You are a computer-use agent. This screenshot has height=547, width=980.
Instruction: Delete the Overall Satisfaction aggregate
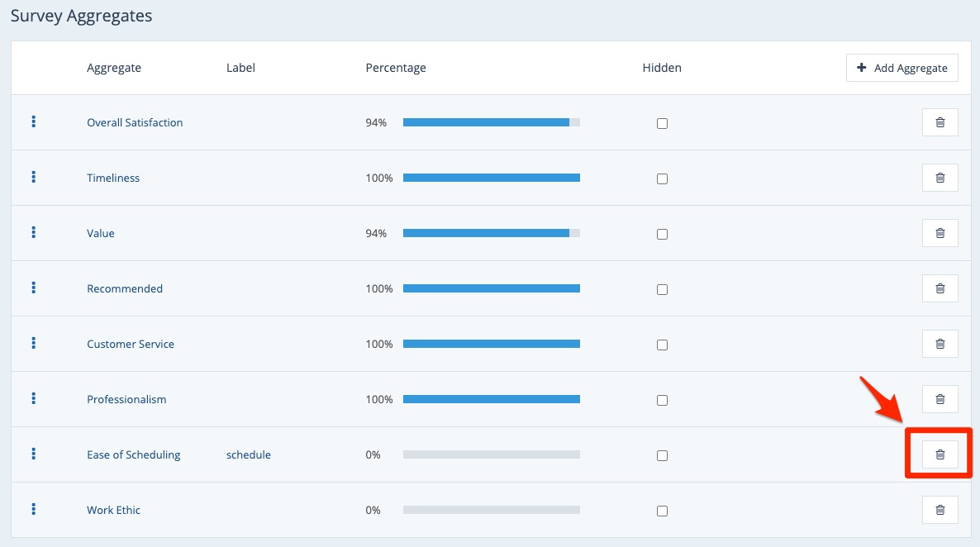click(x=940, y=122)
